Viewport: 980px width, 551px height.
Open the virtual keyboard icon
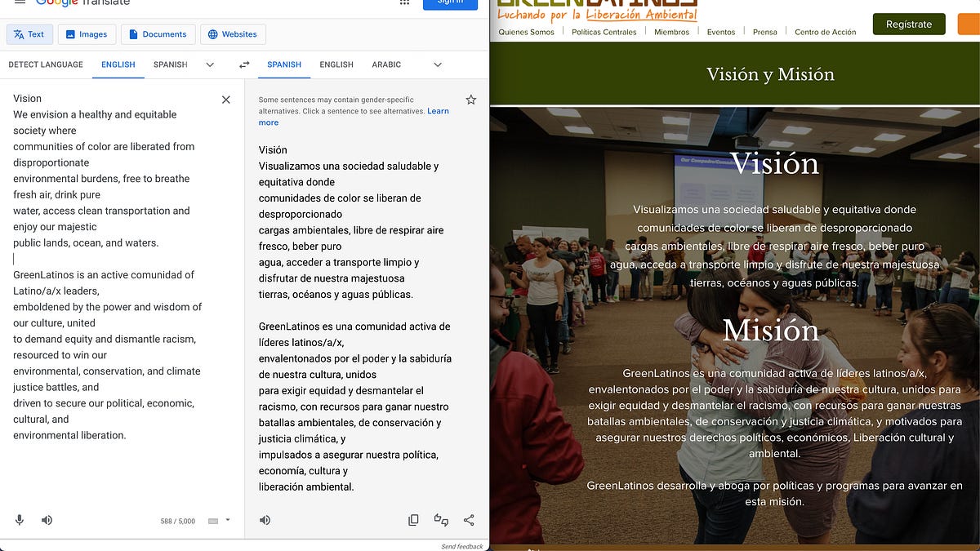click(x=213, y=521)
